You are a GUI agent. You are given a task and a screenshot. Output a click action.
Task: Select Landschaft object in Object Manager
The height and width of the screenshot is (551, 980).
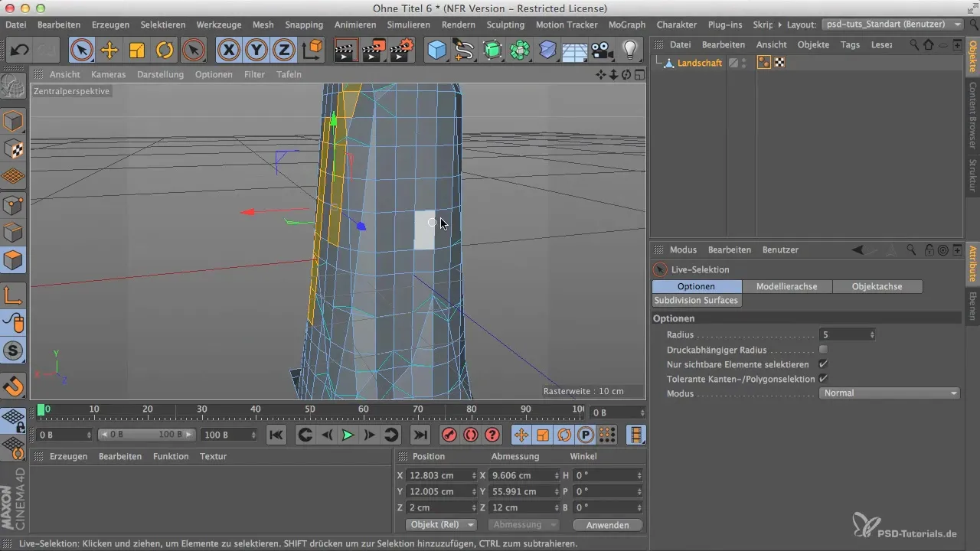tap(699, 63)
